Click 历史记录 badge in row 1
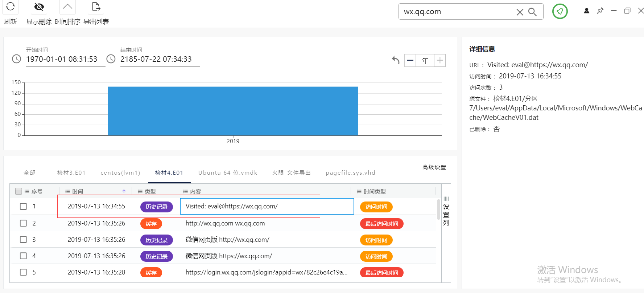This screenshot has height=293, width=644. (157, 207)
